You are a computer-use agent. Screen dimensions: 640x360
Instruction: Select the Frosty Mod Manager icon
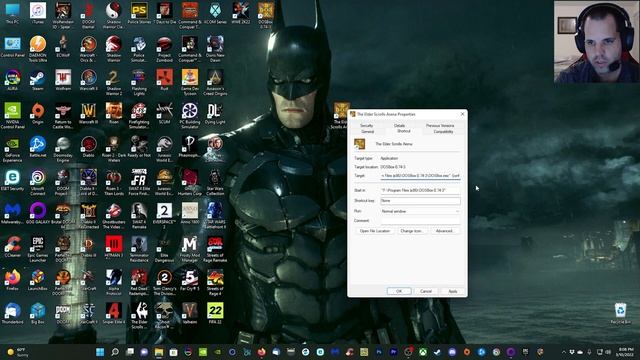pyautogui.click(x=190, y=249)
